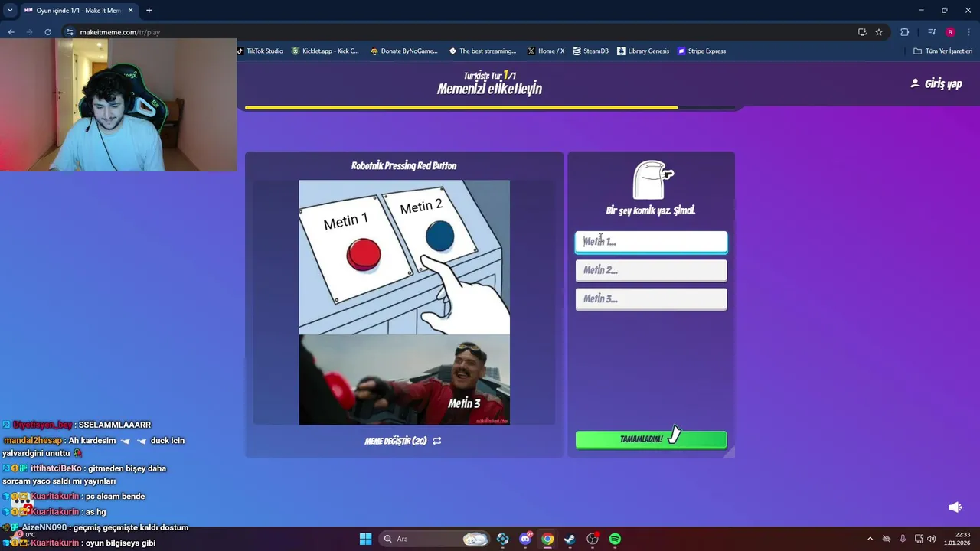Expand the tab search dropdown arrow
The image size is (980, 551).
coord(10,11)
